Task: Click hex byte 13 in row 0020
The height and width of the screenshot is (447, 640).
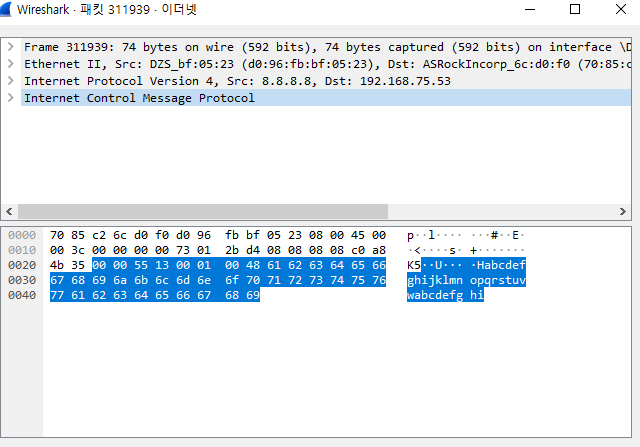Action: [x=162, y=265]
